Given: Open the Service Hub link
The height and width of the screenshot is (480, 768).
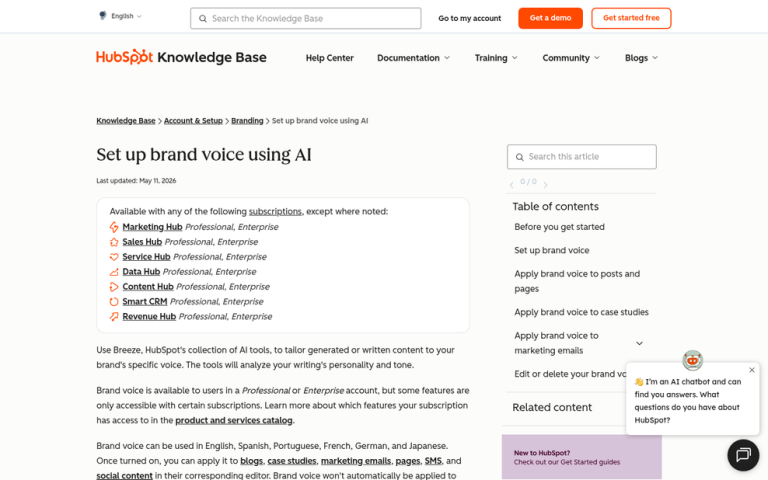Looking at the screenshot, I should 146,257.
